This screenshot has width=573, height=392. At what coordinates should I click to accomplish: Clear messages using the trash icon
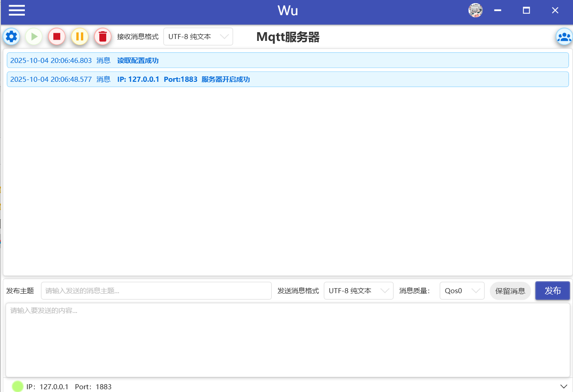point(103,36)
